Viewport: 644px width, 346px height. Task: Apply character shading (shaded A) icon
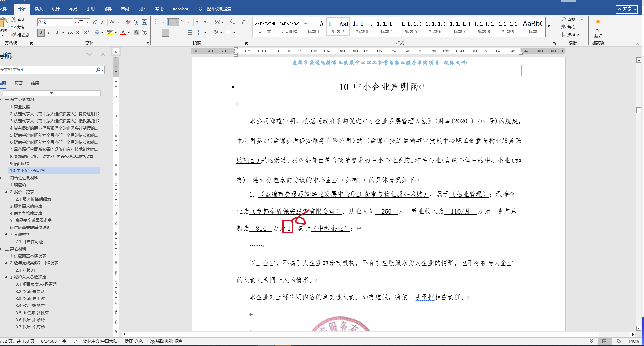136,32
